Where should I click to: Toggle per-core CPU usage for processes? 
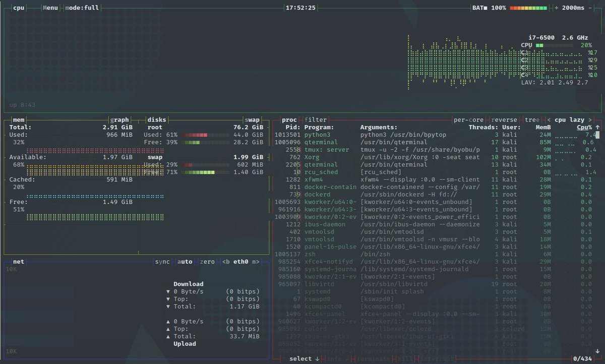pos(468,120)
